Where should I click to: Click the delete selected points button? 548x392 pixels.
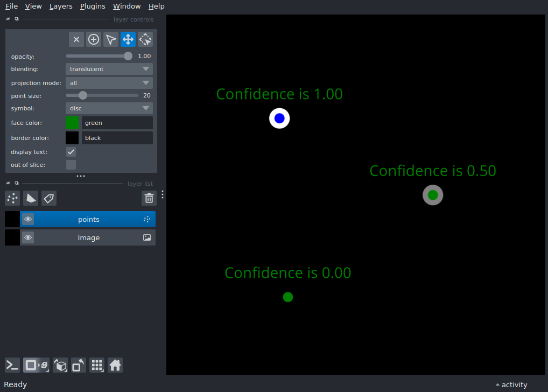coord(76,39)
